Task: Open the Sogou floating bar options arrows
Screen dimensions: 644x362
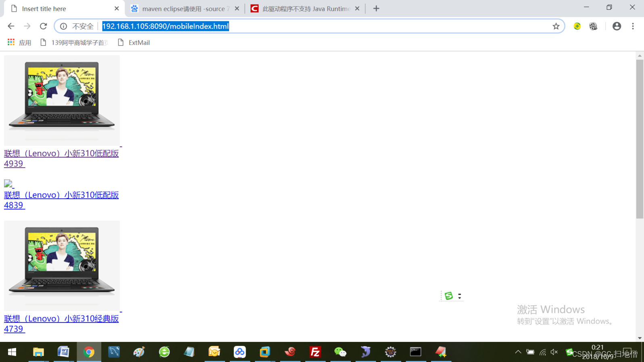Action: (459, 296)
